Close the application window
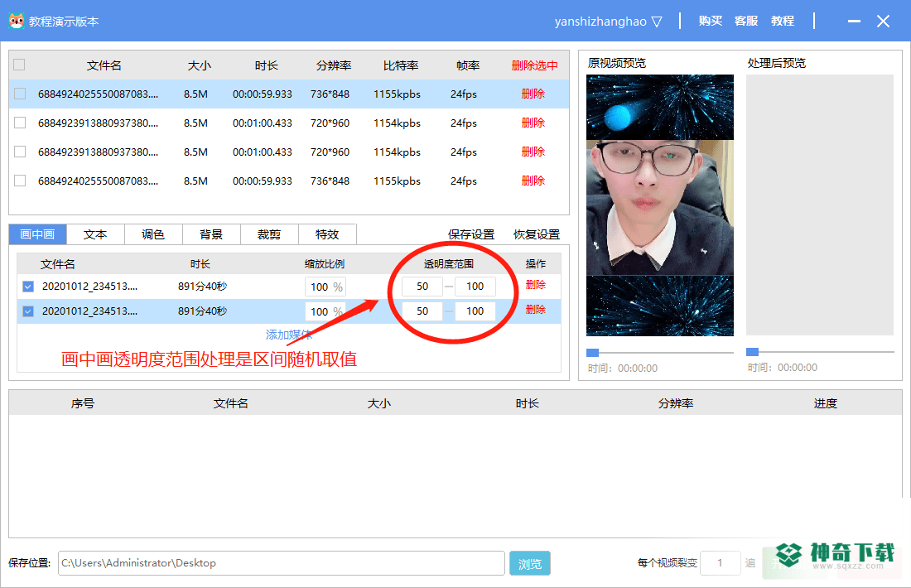Screen dimensions: 911x588 (883, 22)
